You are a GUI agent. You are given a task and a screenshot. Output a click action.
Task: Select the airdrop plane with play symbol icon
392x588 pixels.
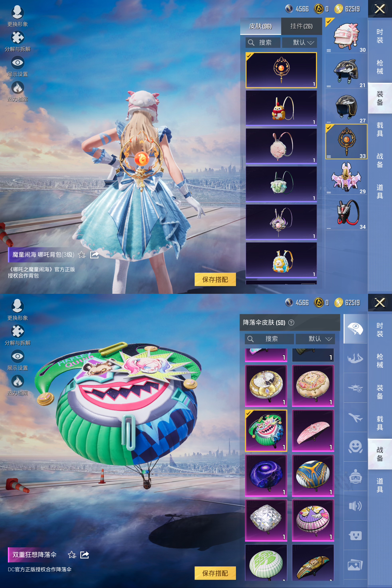pyautogui.click(x=355, y=388)
